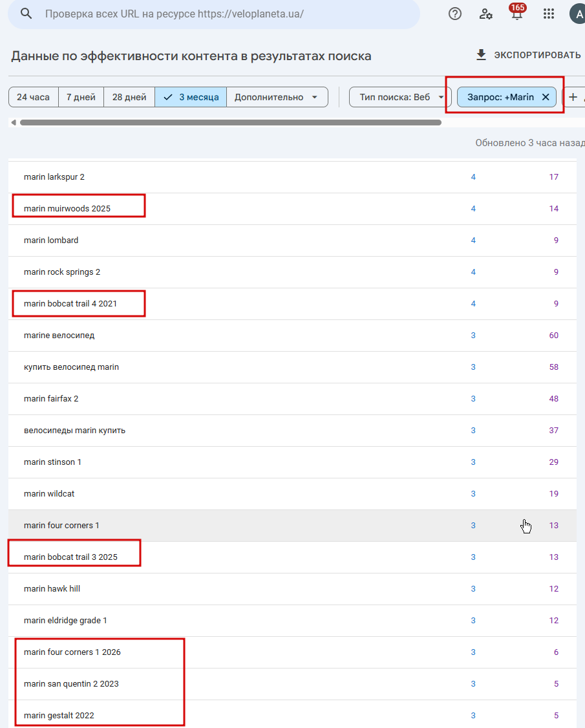Click the plus add-filter icon

(573, 97)
